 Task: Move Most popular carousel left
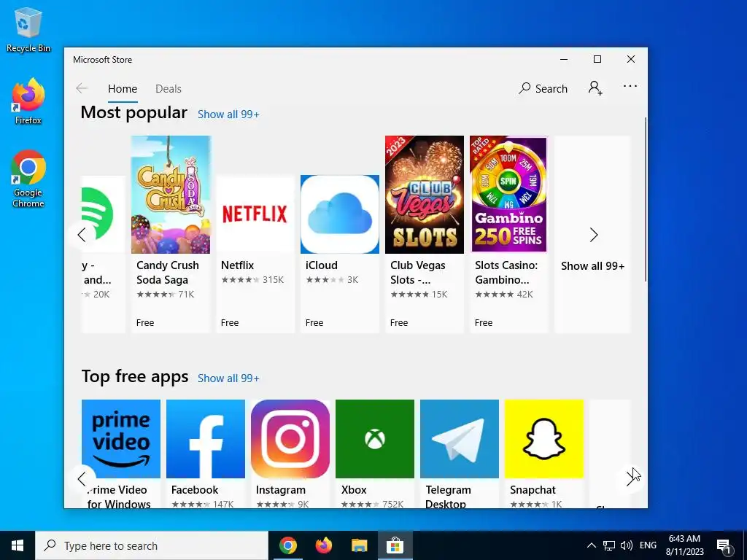82,235
